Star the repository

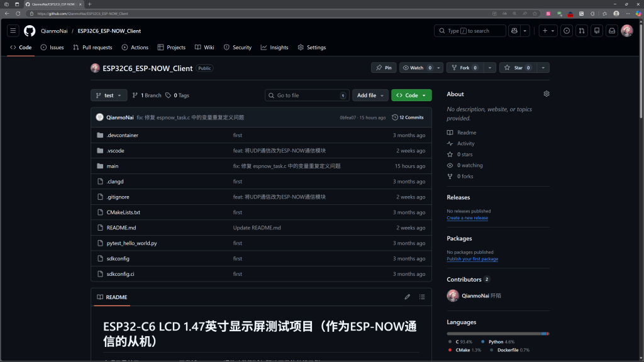(x=518, y=68)
